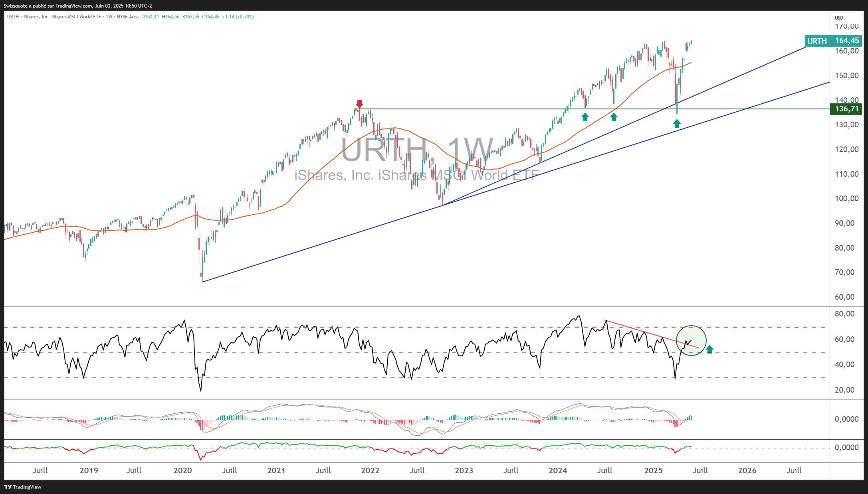Click the change value +1,14 (+0,70%)
The width and height of the screenshot is (868, 494).
point(238,17)
